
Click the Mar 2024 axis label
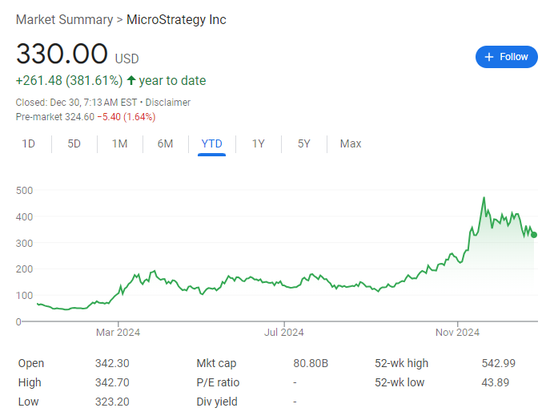[x=118, y=333]
